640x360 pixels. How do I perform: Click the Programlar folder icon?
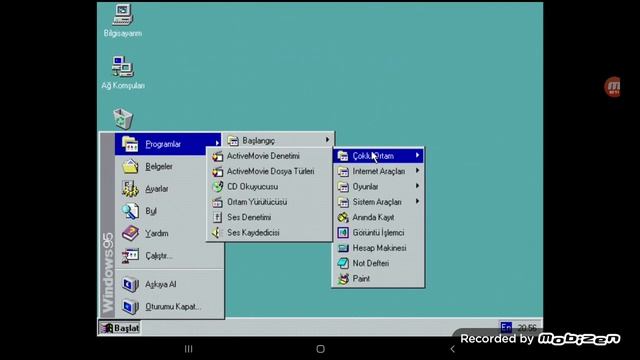(x=130, y=144)
